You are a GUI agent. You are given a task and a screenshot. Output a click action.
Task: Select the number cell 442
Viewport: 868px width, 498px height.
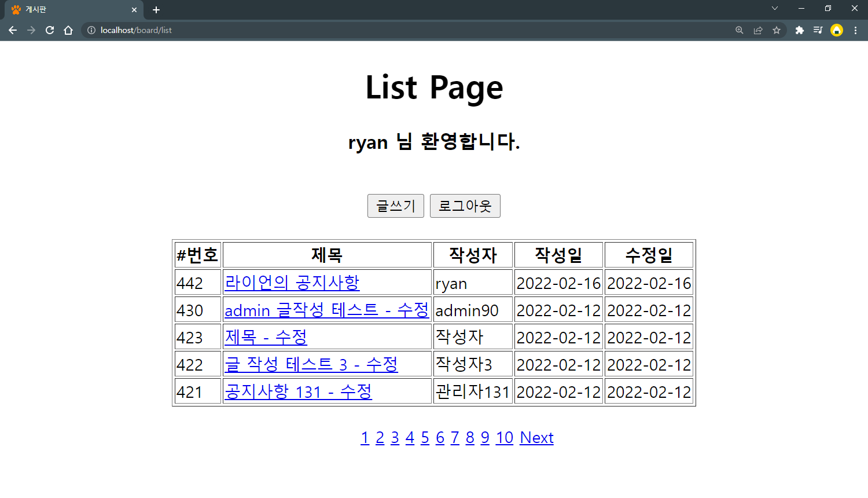[x=198, y=283]
